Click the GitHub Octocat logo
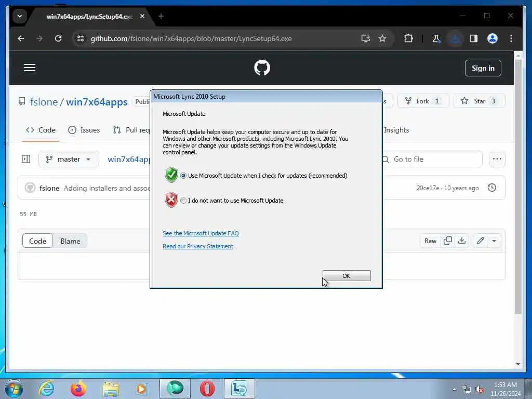The width and height of the screenshot is (532, 399). (262, 68)
